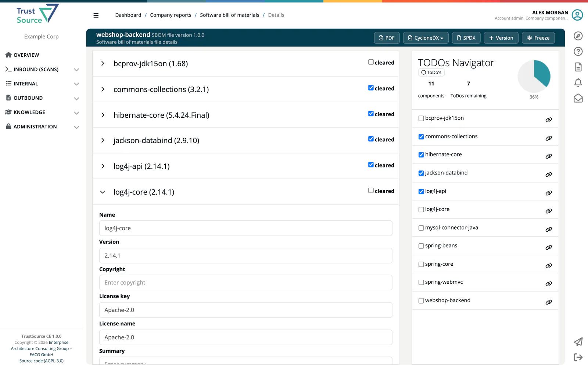Screen dimensions: 588x368
Task: Open link icon for commons-collections todo
Action: [x=549, y=138]
